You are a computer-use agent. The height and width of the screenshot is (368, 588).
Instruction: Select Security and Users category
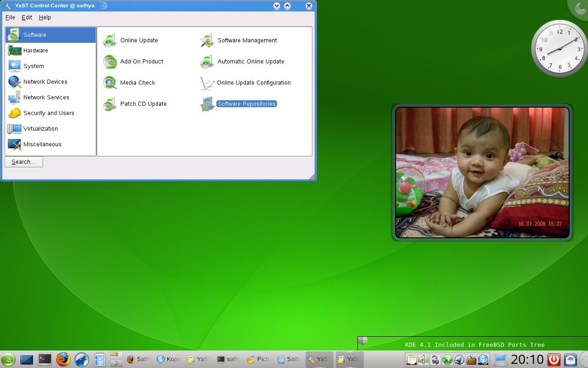pyautogui.click(x=51, y=113)
